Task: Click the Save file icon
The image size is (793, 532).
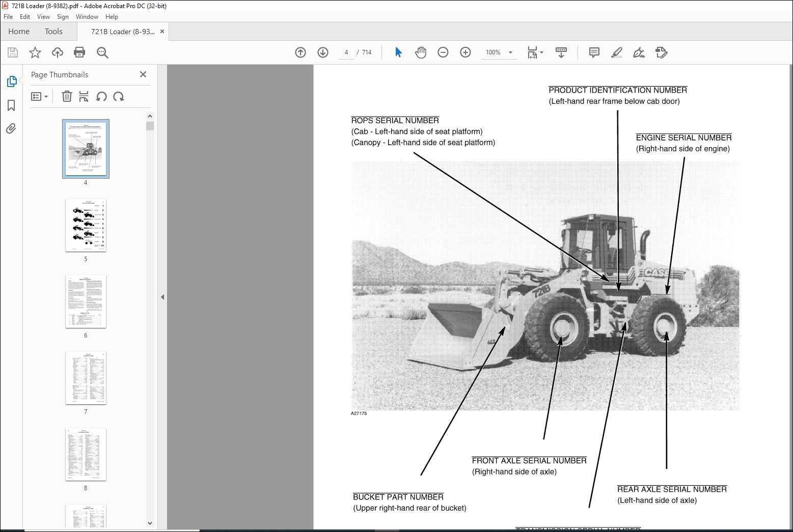Action: (13, 52)
